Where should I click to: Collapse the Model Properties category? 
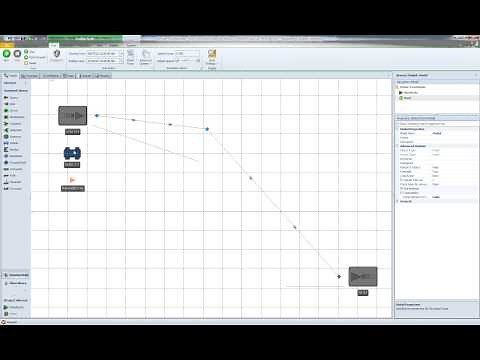(x=398, y=129)
